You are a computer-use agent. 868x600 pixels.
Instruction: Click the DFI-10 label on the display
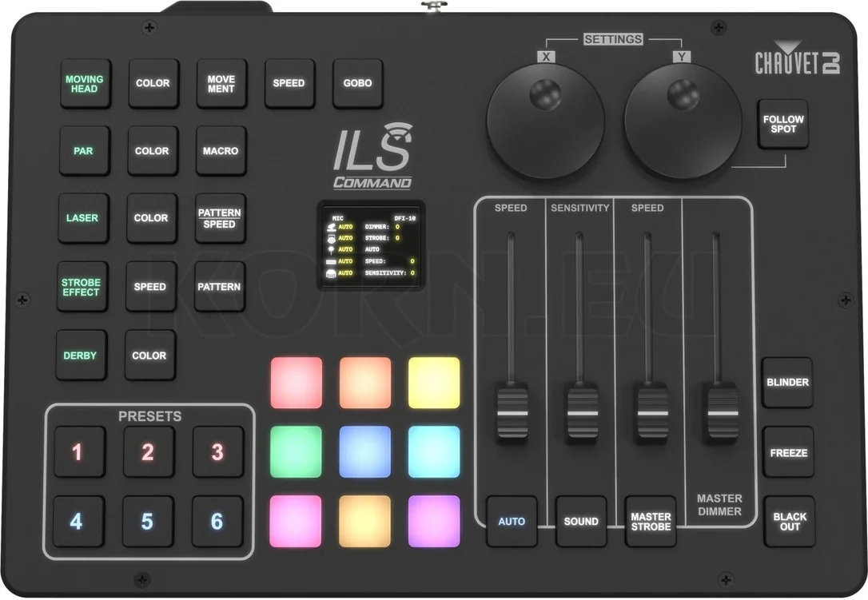coord(404,218)
